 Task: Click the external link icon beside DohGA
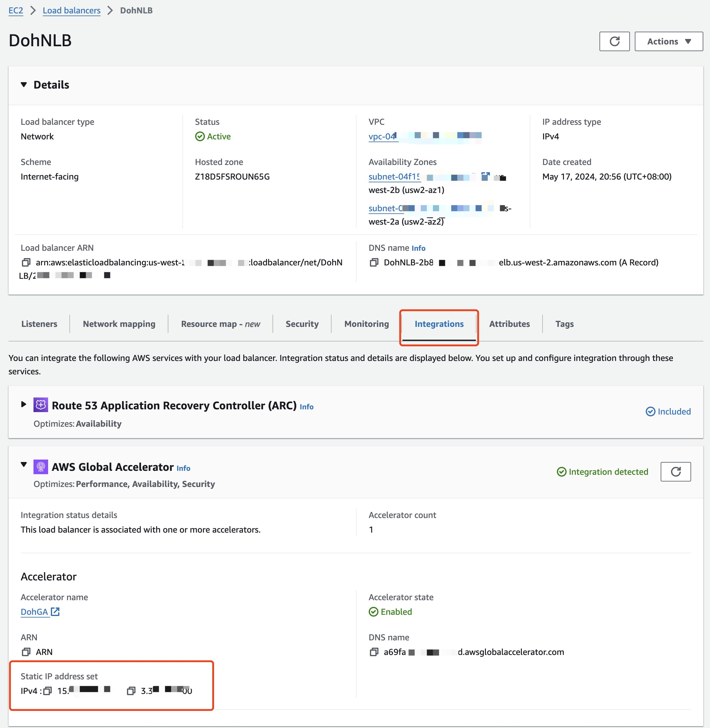[x=55, y=612]
